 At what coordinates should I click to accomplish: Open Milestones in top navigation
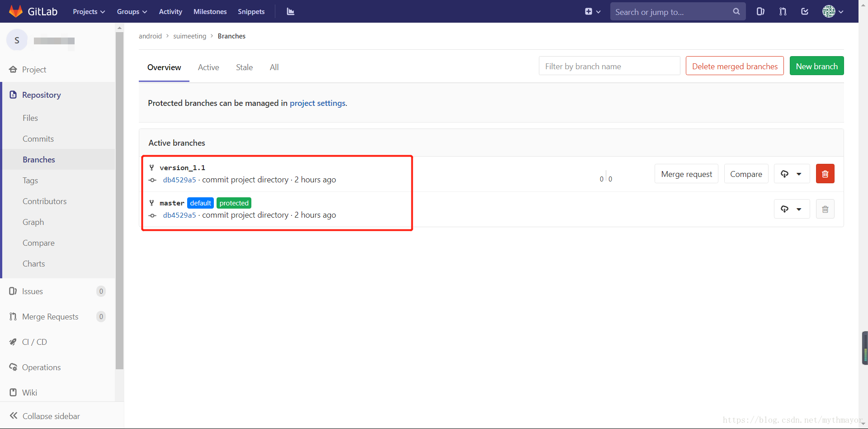coord(210,12)
